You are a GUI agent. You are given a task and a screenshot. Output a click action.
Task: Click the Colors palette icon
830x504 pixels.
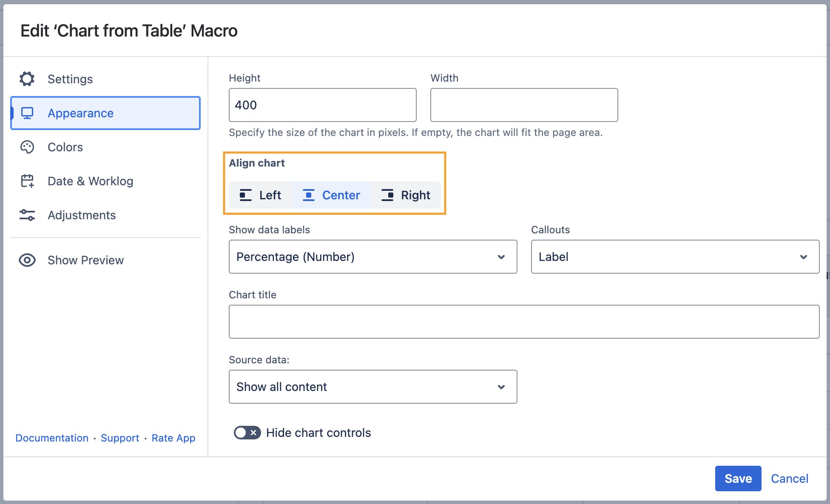tap(27, 147)
